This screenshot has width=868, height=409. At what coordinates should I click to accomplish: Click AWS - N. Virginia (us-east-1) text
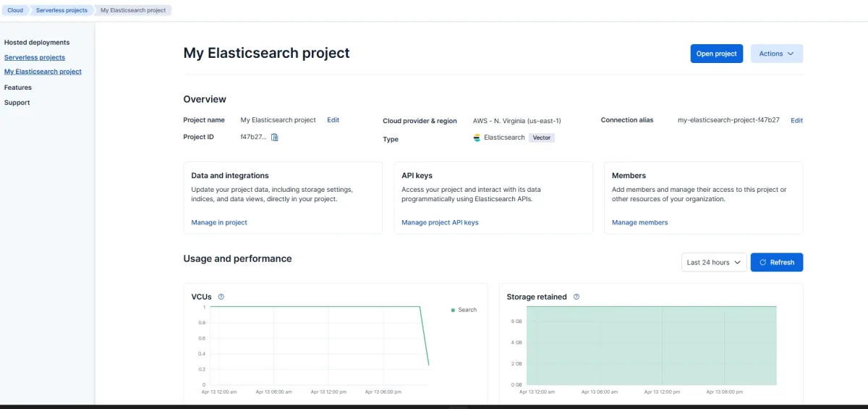[517, 121]
